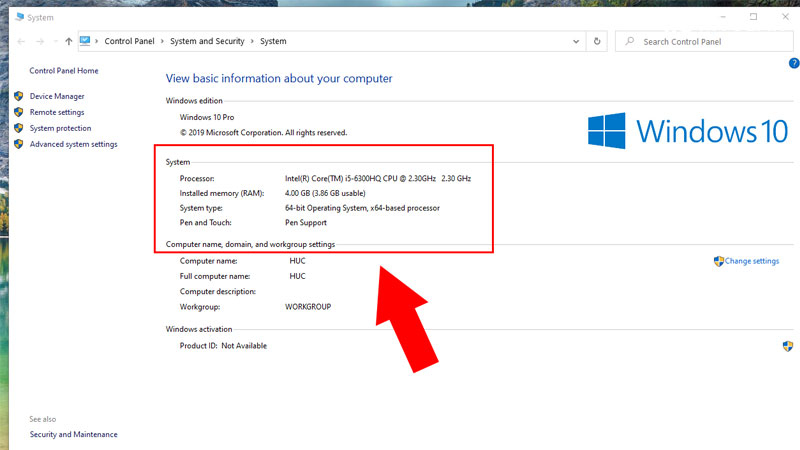Screen dimensions: 800x450
Task: Open the recent locations dropdown arrow
Action: [54, 41]
